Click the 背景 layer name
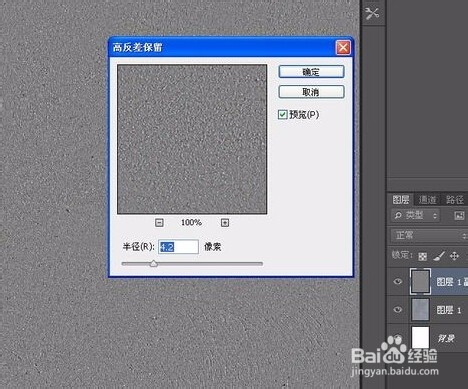468x389 pixels. click(446, 338)
